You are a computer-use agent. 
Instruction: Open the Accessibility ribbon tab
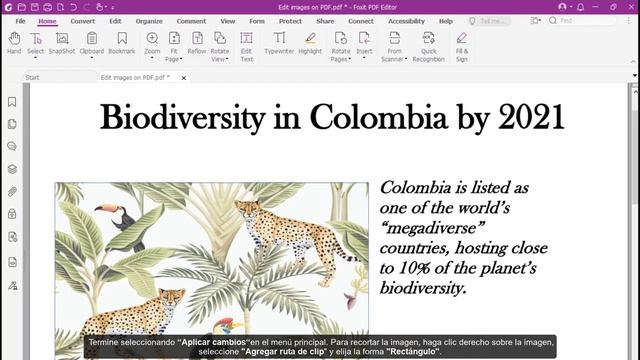point(406,21)
